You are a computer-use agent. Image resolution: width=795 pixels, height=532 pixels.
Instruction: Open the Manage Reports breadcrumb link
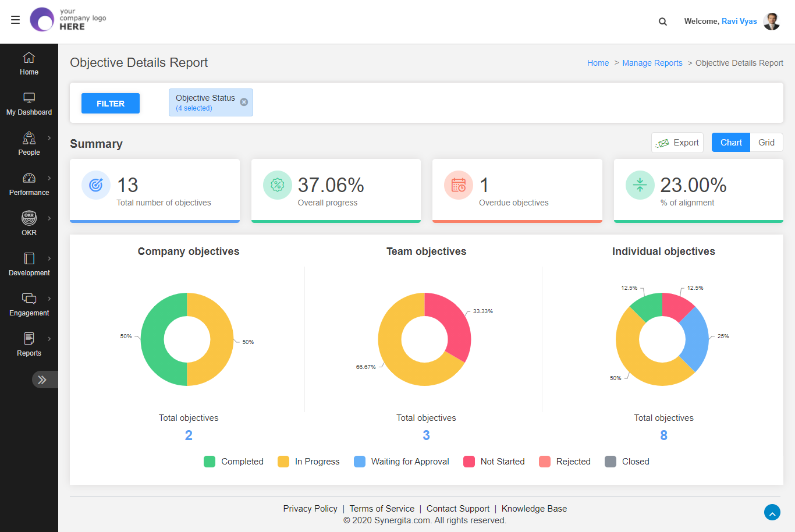652,63
